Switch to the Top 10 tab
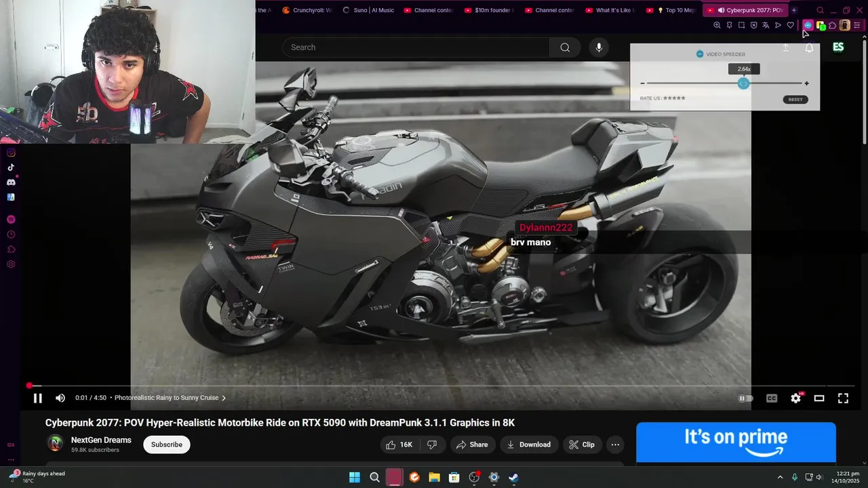868x488 pixels. [671, 10]
